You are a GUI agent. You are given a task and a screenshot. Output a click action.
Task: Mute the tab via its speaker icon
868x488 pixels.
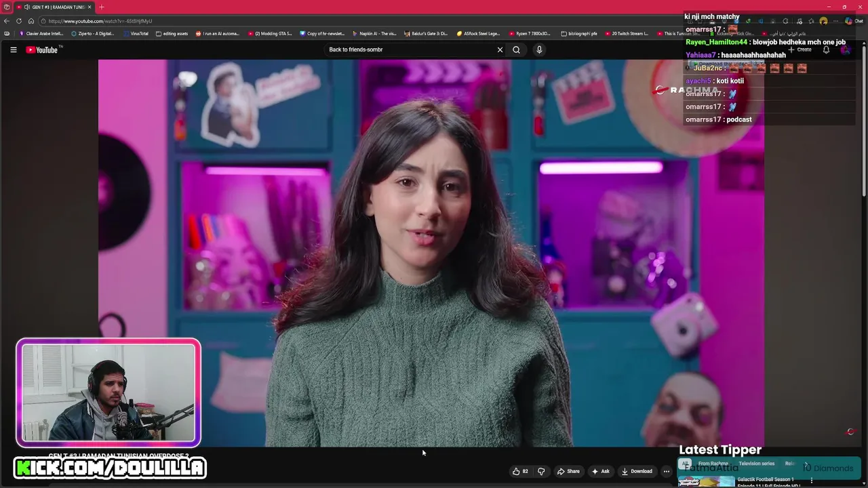click(x=27, y=7)
